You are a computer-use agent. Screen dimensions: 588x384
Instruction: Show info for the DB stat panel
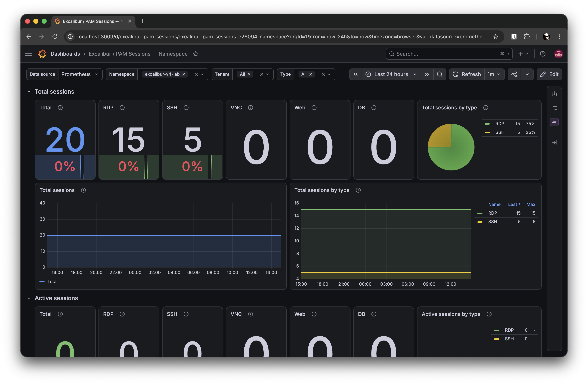[374, 108]
